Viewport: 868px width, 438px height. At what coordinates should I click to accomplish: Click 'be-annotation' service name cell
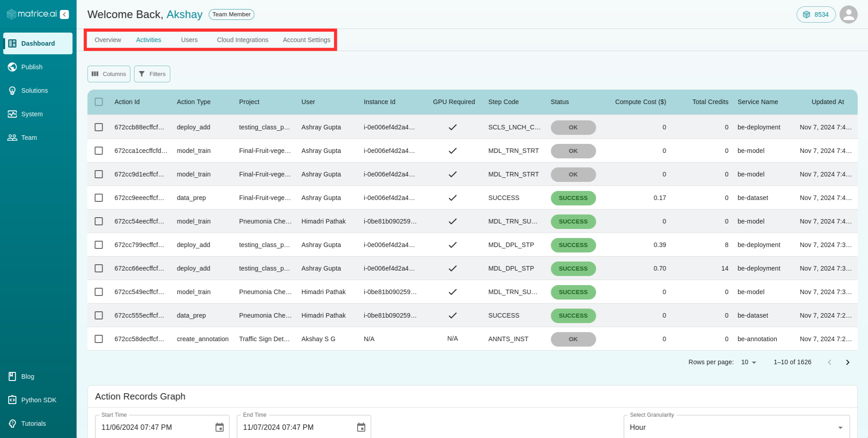[x=757, y=339]
